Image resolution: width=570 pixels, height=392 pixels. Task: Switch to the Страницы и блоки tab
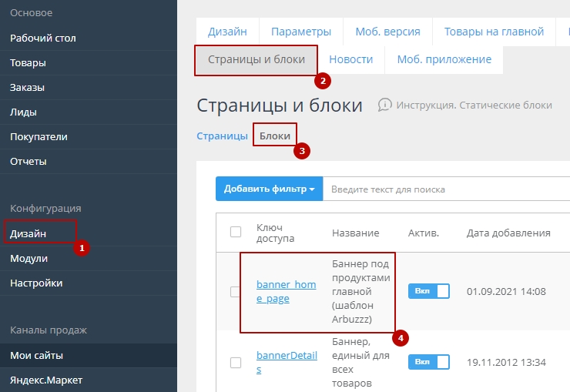pyautogui.click(x=256, y=59)
